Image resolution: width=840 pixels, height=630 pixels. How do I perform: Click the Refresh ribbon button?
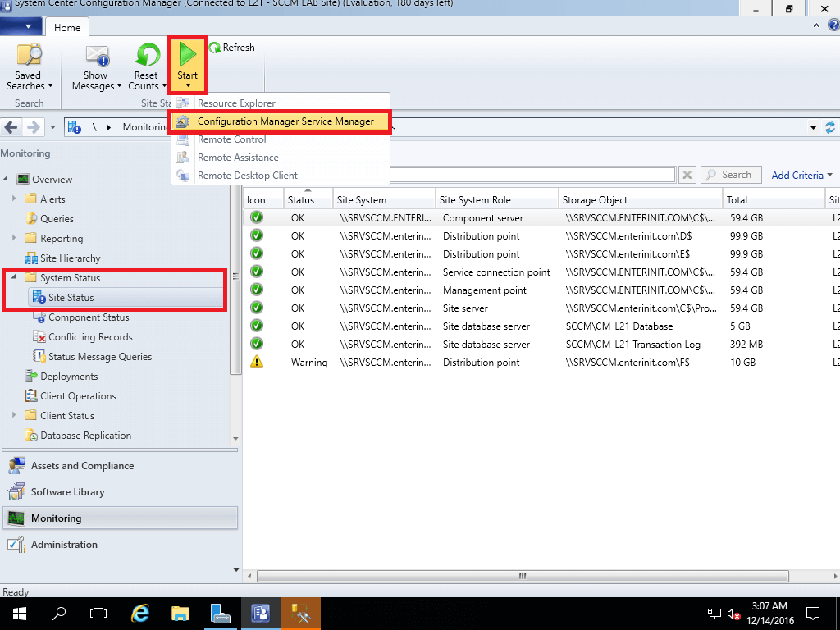[232, 48]
